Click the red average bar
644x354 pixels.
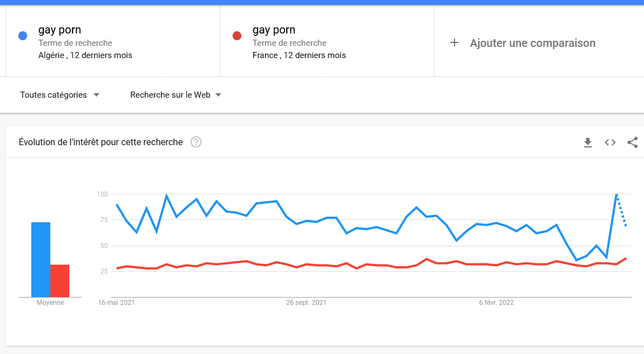60,281
